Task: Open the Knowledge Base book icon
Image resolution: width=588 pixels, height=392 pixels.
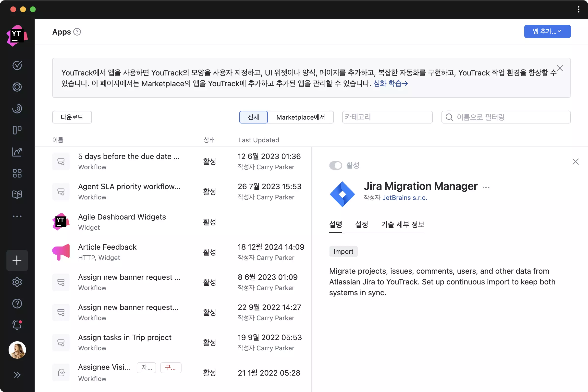Action: click(x=17, y=195)
